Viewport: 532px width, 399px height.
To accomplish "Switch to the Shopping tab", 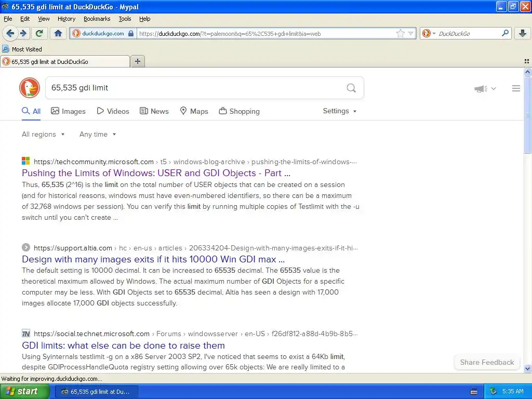I will pos(239,111).
